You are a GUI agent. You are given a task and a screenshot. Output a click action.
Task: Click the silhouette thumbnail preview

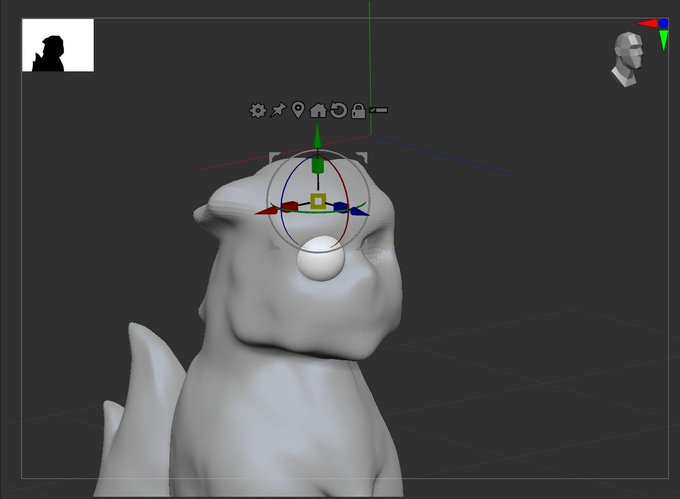point(58,45)
